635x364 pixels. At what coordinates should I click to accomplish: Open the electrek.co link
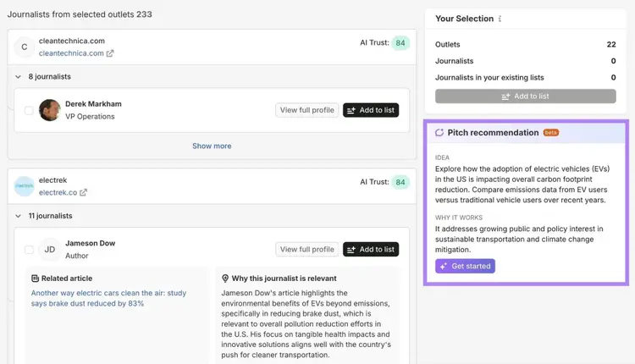click(58, 192)
